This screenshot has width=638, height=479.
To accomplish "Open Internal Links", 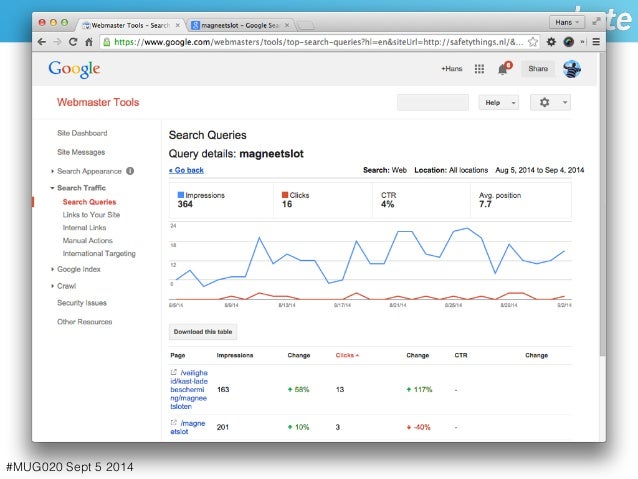I will point(84,227).
